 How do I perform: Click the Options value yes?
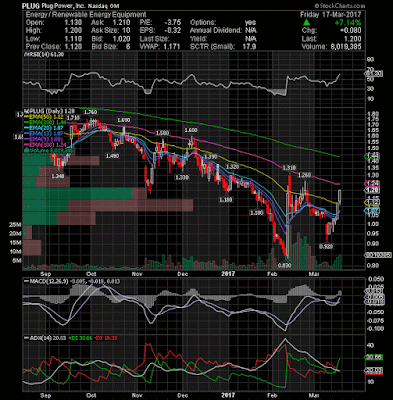point(250,23)
